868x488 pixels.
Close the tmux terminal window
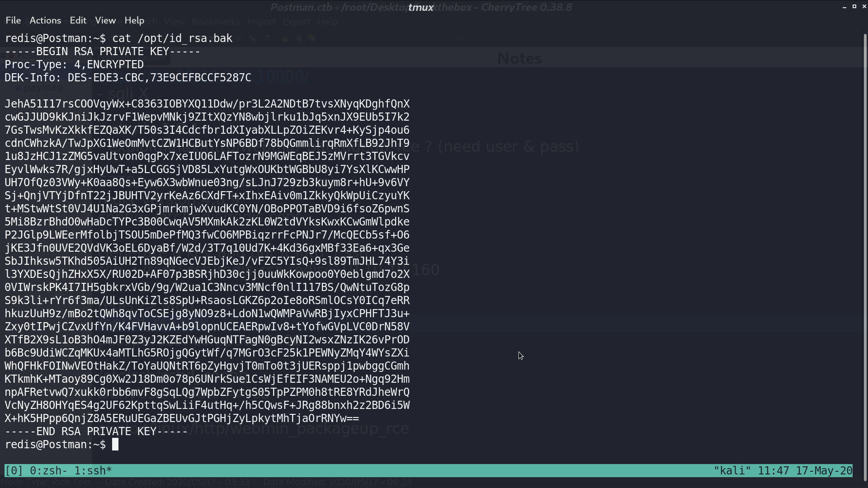(864, 6)
